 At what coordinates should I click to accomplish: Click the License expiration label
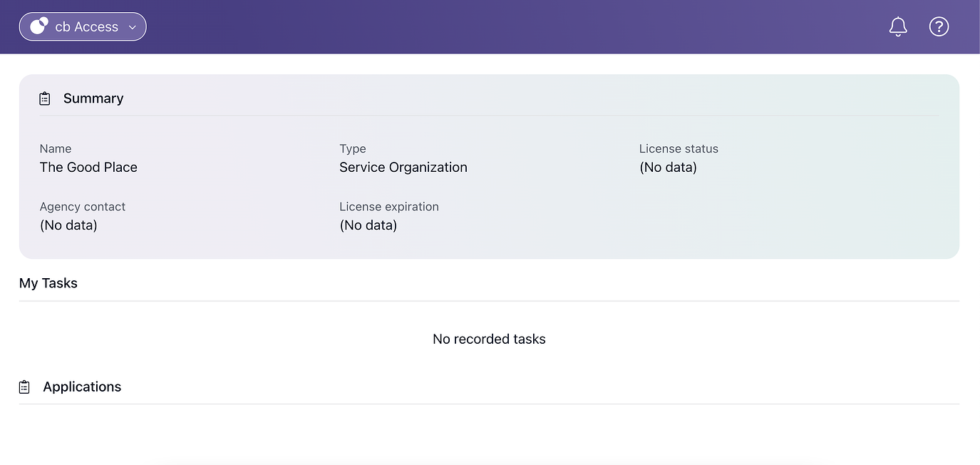(x=389, y=206)
